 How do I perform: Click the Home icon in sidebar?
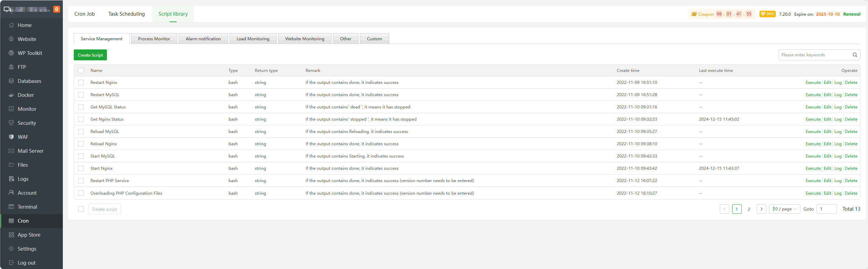pos(11,25)
